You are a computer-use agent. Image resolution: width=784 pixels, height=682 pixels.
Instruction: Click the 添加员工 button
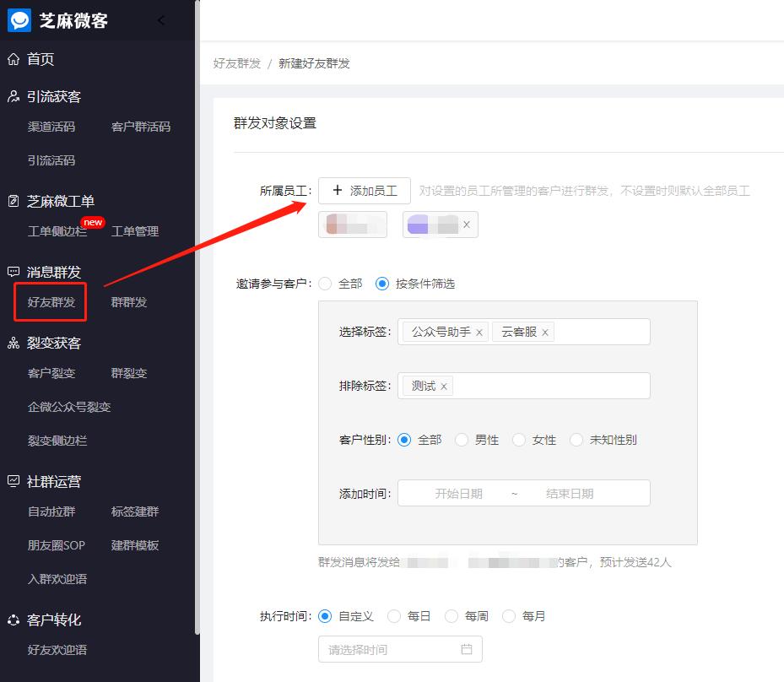coord(365,191)
